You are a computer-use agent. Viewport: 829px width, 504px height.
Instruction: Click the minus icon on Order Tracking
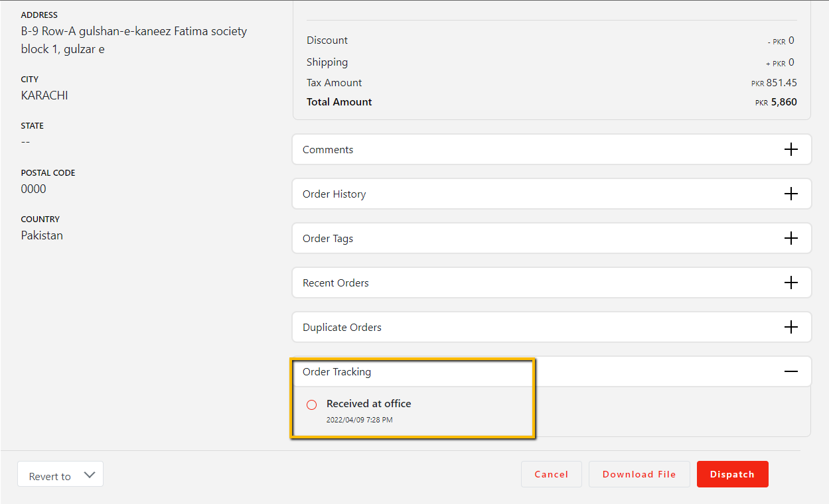coord(791,372)
